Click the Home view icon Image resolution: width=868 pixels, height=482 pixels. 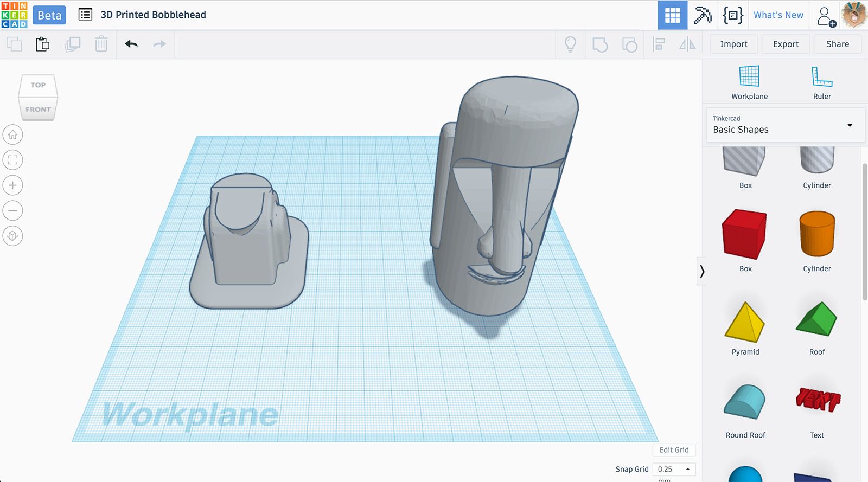13,134
